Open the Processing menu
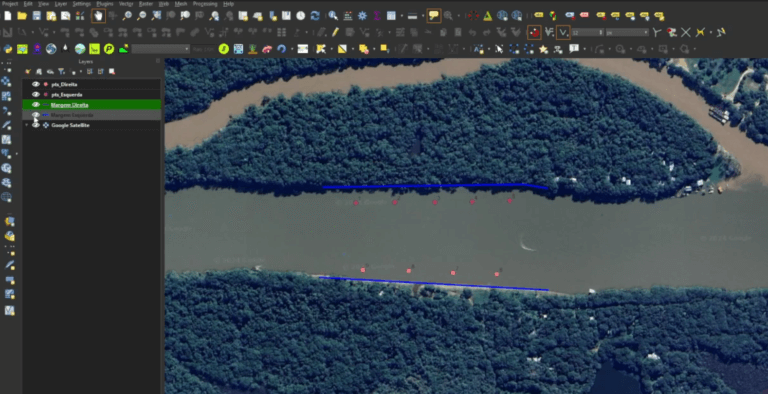Image resolution: width=768 pixels, height=394 pixels. tap(205, 3)
